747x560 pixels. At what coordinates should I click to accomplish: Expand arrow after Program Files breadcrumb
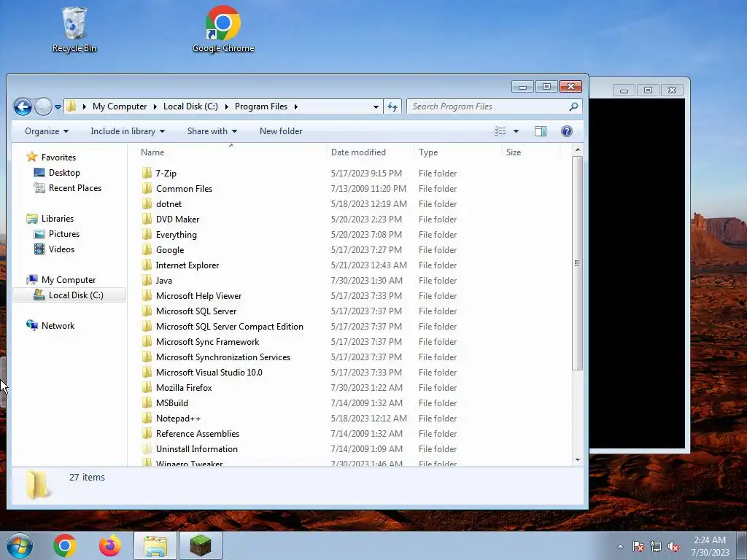point(296,106)
